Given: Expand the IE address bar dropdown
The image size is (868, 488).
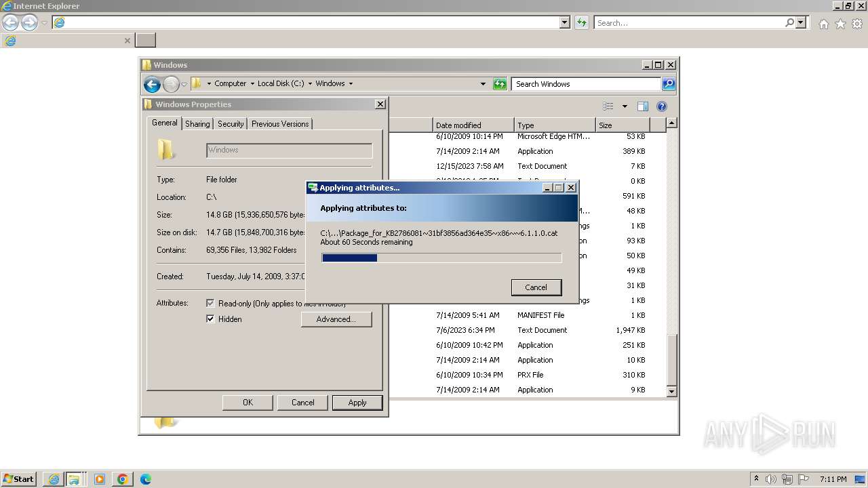Looking at the screenshot, I should 565,23.
